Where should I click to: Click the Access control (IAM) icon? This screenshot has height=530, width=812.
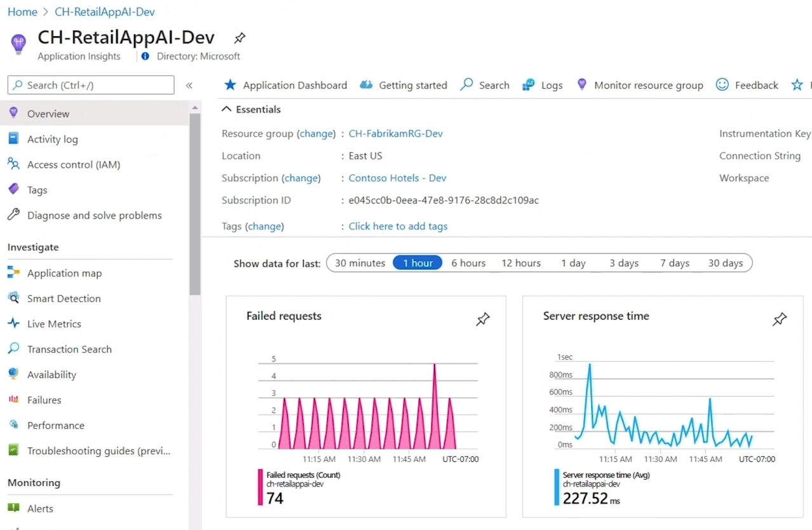[13, 164]
